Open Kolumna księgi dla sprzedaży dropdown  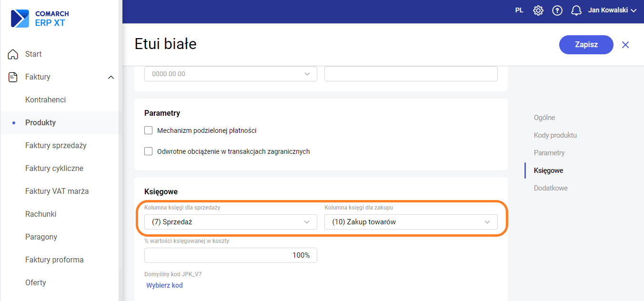click(231, 222)
